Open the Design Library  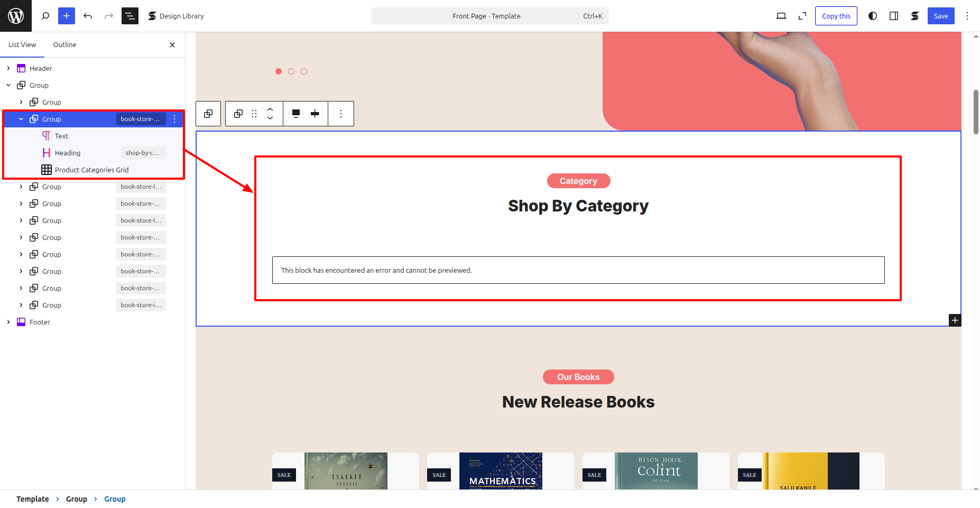tap(176, 16)
